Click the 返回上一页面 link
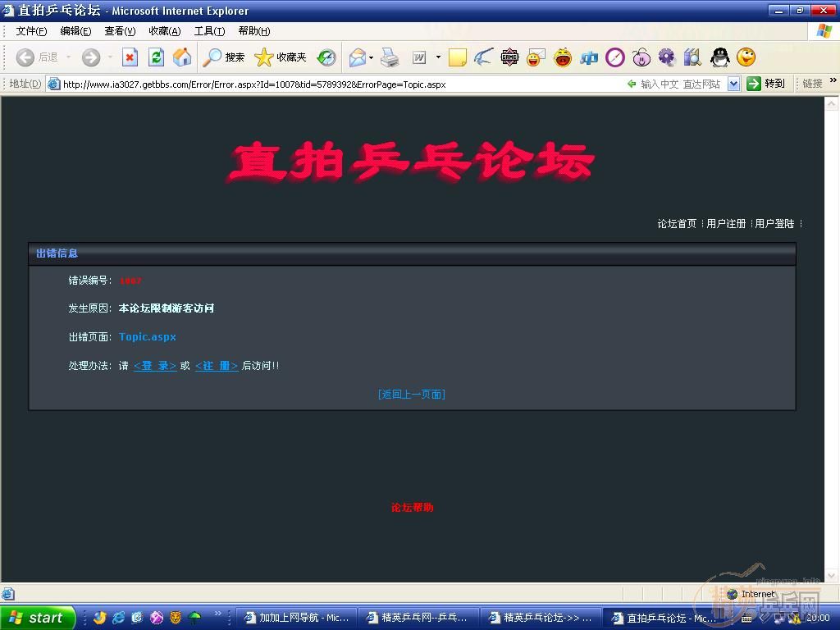 pyautogui.click(x=411, y=394)
